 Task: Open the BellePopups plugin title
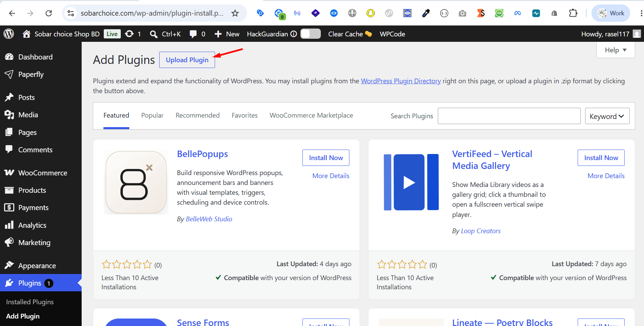pyautogui.click(x=202, y=154)
